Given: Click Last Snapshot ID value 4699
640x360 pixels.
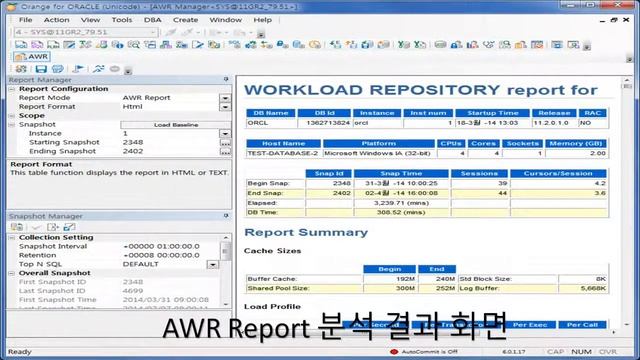Looking at the screenshot, I should pyautogui.click(x=133, y=291).
